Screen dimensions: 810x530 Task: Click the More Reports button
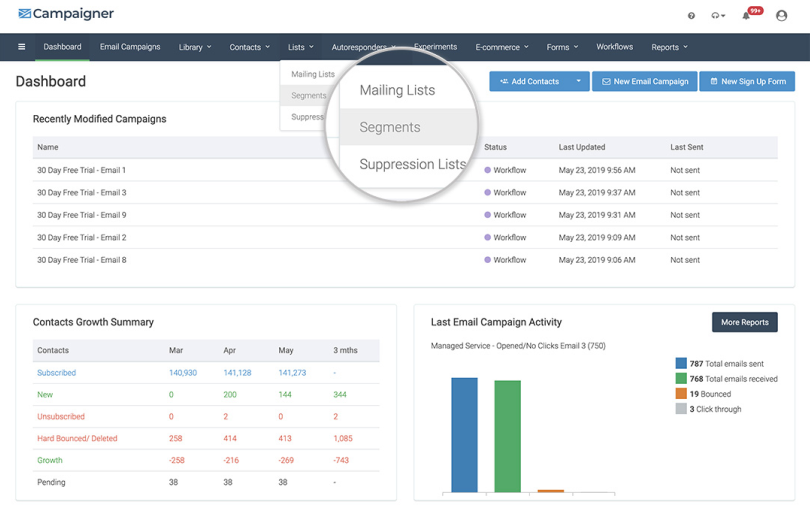744,322
